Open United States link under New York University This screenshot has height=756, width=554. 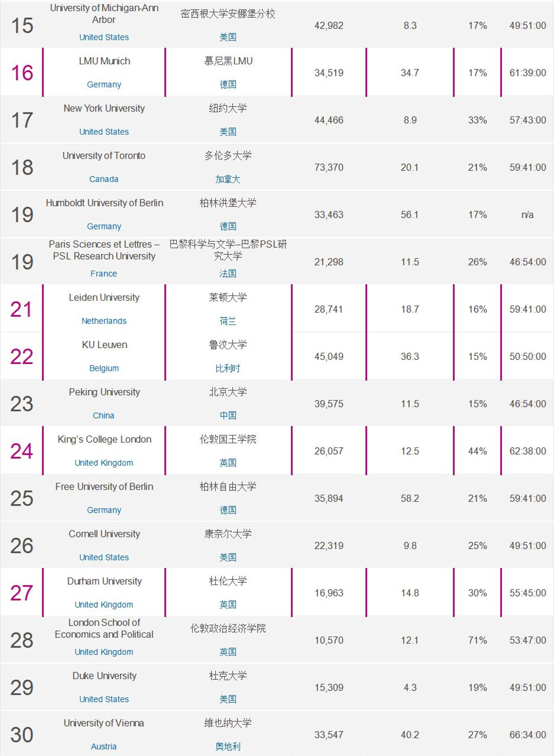[104, 132]
